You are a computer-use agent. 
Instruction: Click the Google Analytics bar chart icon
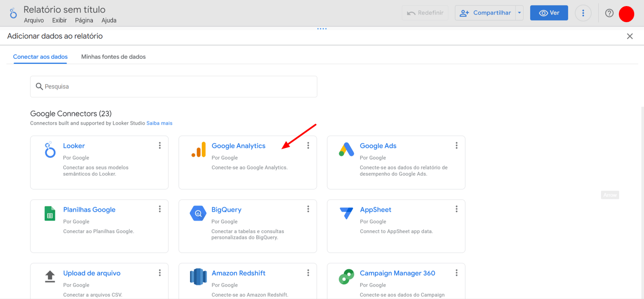click(x=198, y=149)
